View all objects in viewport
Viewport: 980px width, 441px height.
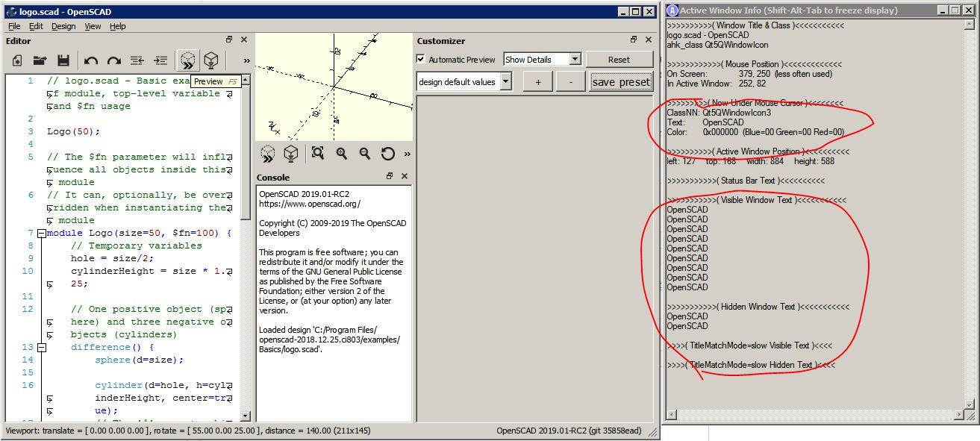coord(318,153)
